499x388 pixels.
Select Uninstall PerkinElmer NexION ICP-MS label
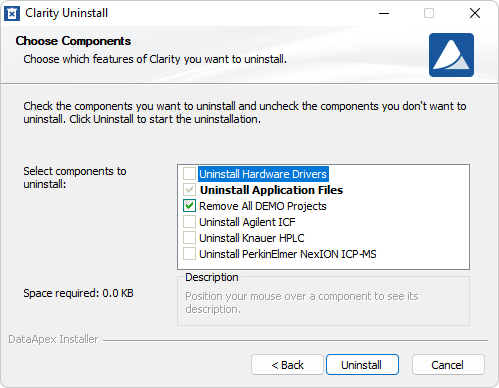(288, 254)
